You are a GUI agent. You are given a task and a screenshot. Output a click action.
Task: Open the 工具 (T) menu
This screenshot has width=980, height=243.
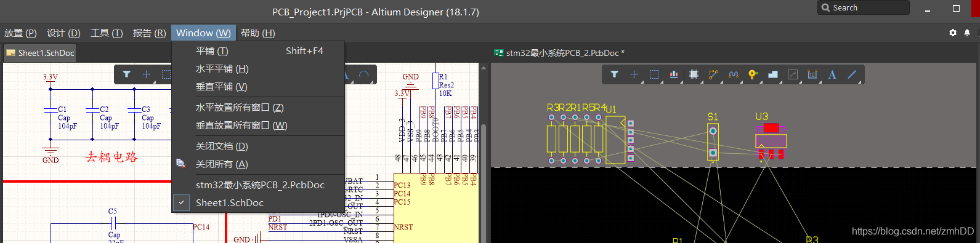pos(107,33)
